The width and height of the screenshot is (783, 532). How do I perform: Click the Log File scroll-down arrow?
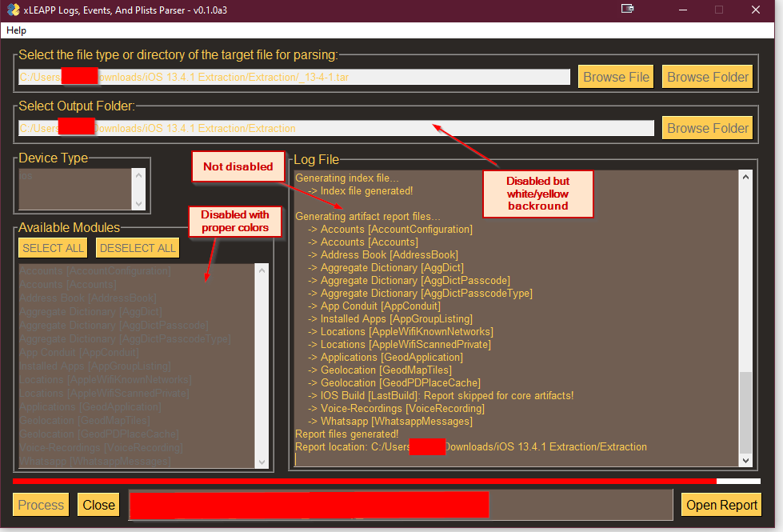tap(745, 461)
